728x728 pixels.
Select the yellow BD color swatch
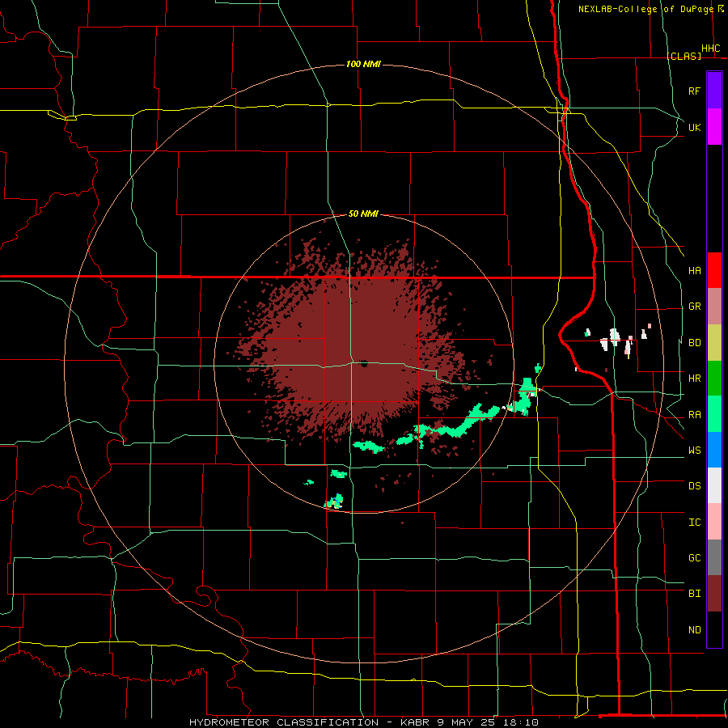click(x=714, y=343)
